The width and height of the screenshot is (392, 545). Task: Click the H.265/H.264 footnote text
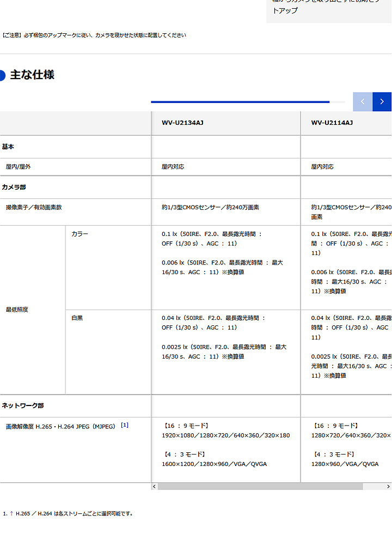(x=74, y=513)
